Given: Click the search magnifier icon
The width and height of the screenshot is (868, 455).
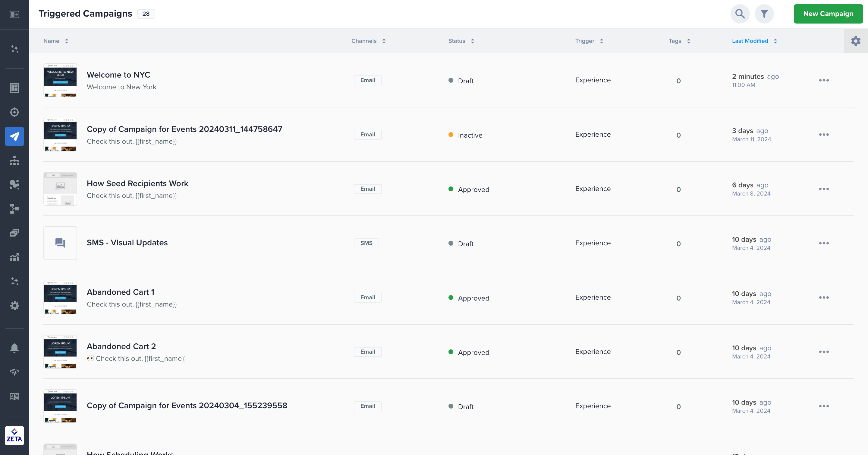Looking at the screenshot, I should click(x=740, y=14).
